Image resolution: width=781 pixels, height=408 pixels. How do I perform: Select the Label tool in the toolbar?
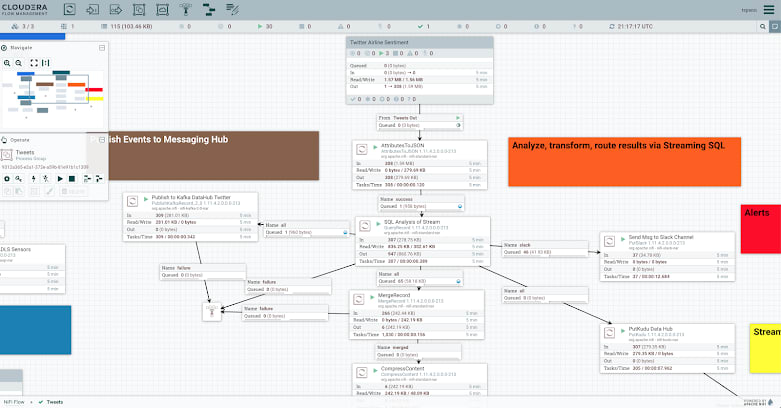232,9
